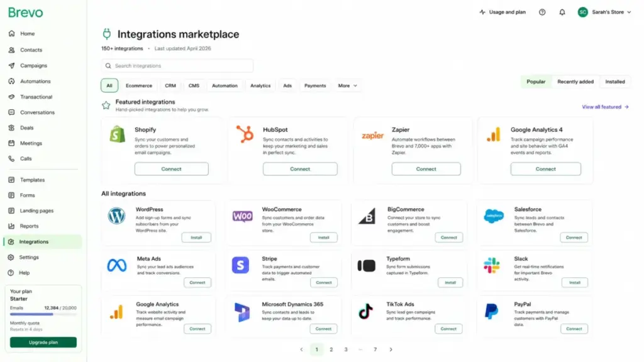Select the All category filter
The image size is (644, 362).
tap(109, 85)
